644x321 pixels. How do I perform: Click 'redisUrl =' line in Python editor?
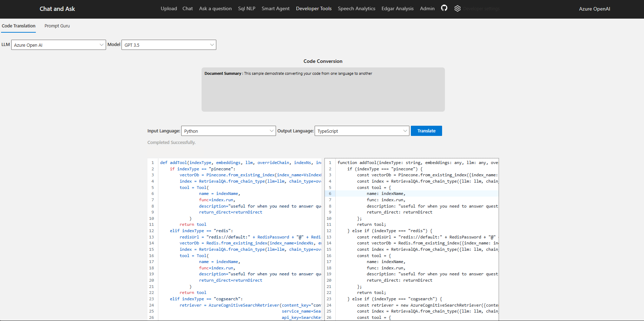250,237
